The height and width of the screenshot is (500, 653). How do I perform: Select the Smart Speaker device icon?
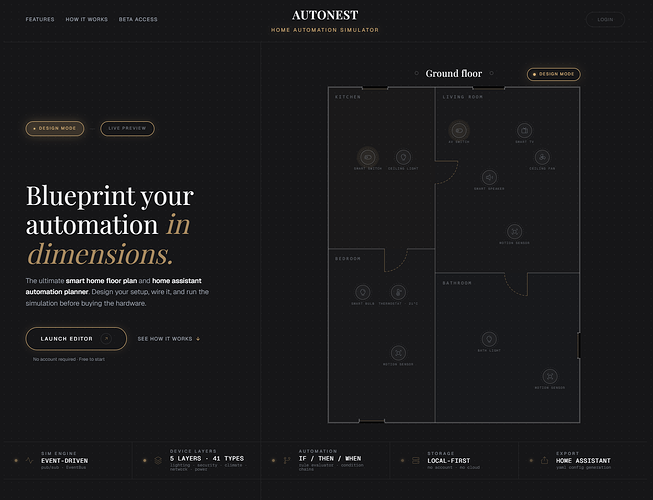[x=489, y=177]
